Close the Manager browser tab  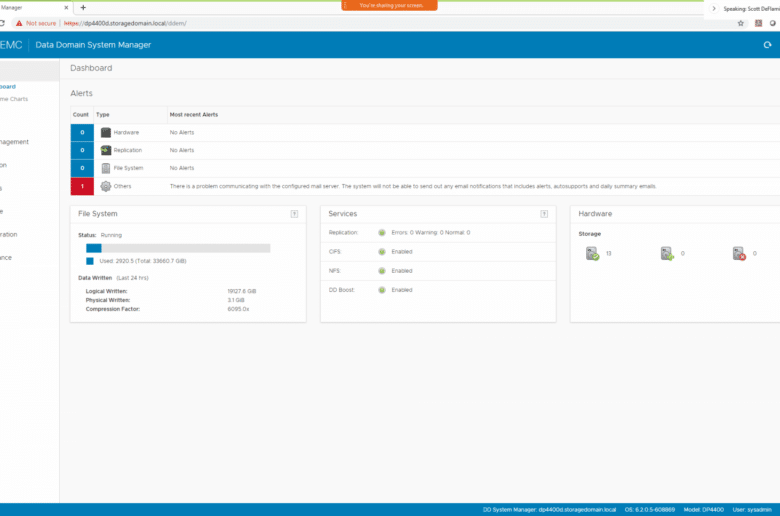[x=66, y=7]
